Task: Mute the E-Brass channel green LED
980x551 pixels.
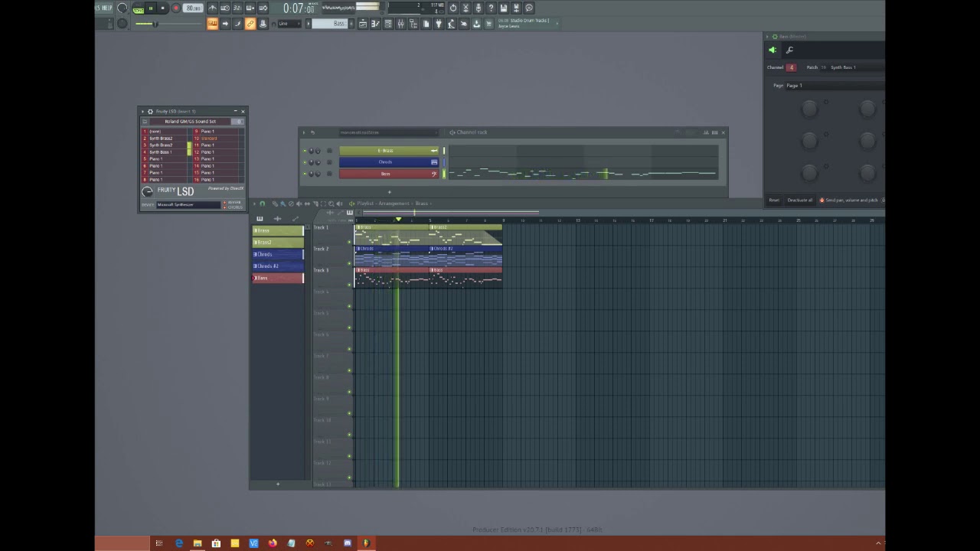Action: [305, 151]
